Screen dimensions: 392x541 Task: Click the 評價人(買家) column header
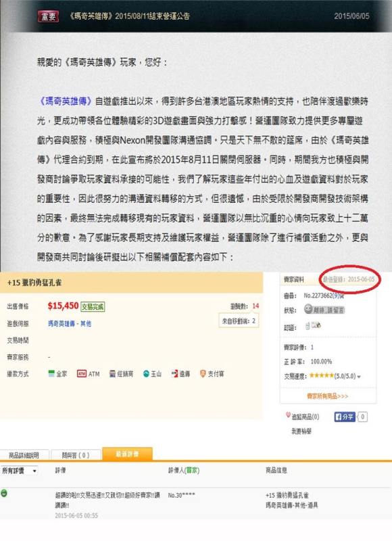[x=183, y=470]
